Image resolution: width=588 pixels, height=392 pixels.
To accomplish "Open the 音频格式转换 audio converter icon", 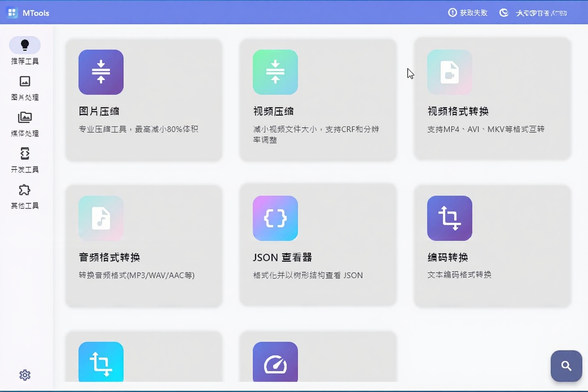I will (101, 218).
